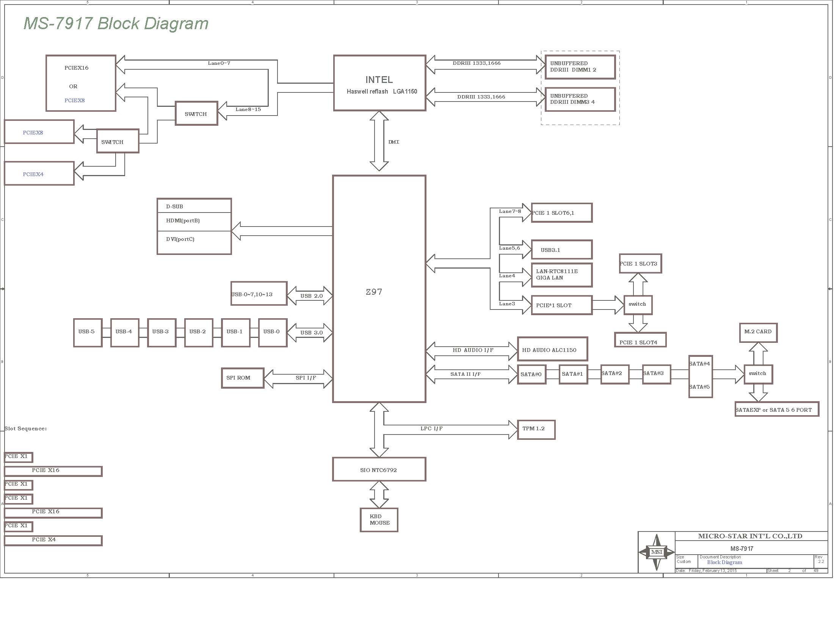The image size is (834, 644).
Task: Click the "SATA II I/F" arrow label
Action: pyautogui.click(x=466, y=374)
